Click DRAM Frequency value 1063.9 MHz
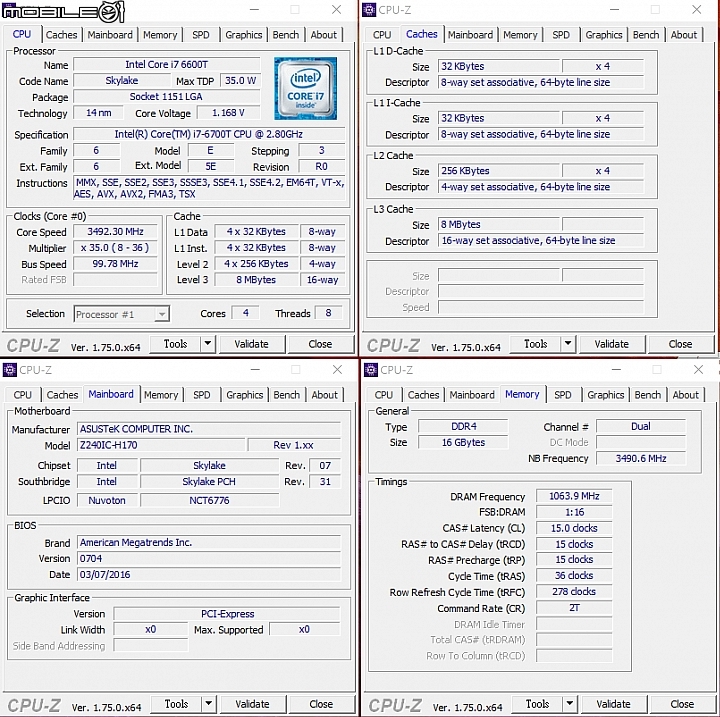The image size is (720, 717). (x=574, y=496)
